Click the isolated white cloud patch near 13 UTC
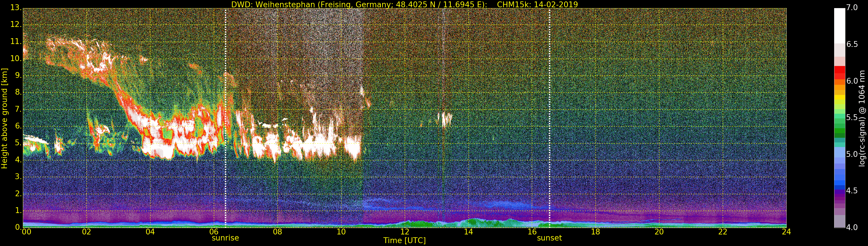Screen dimensions: 868x246 445,119
